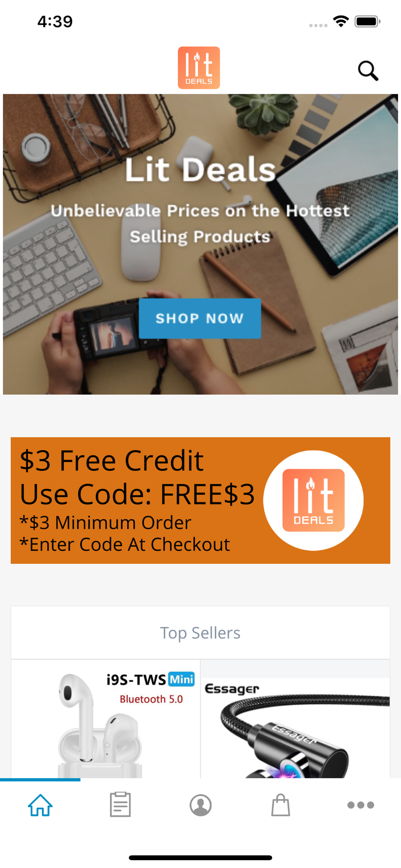
Task: Select the Top Sellers section header
Action: 200,633
